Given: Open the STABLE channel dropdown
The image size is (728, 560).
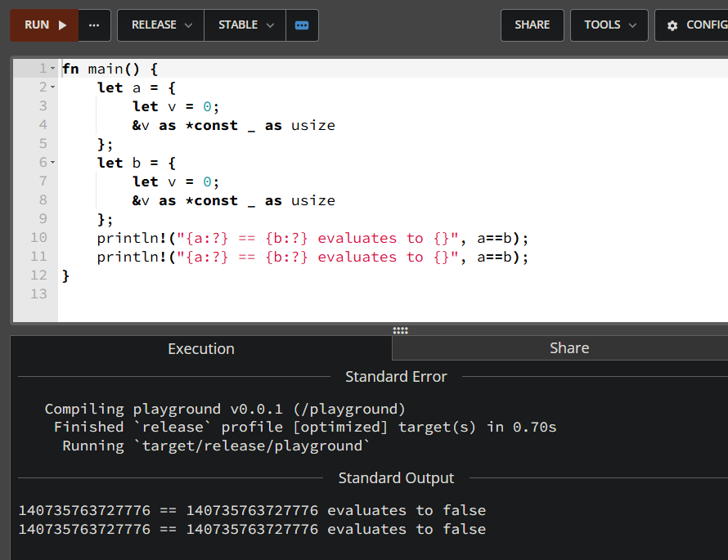Looking at the screenshot, I should (x=245, y=25).
